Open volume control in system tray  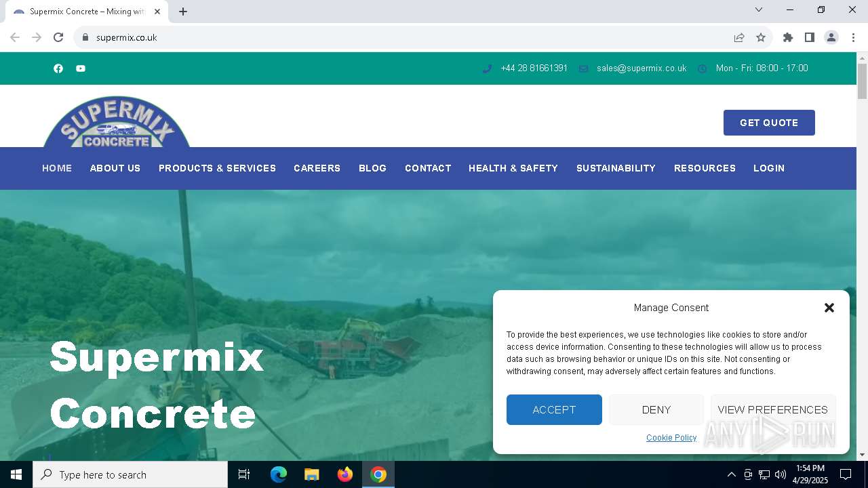(781, 474)
